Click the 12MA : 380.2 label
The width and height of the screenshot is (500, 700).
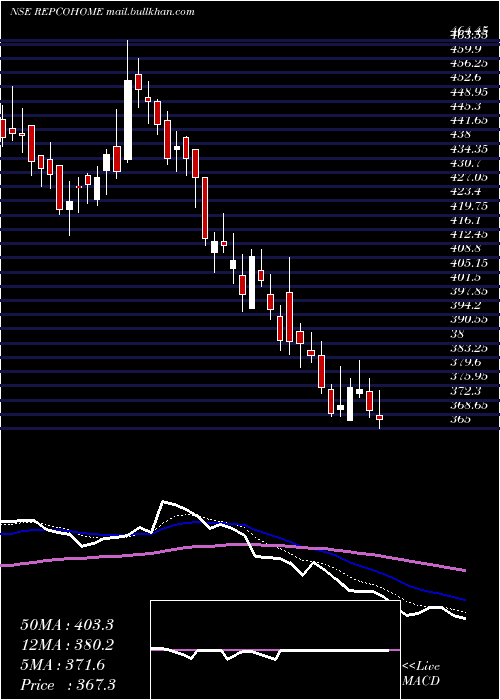tap(67, 645)
